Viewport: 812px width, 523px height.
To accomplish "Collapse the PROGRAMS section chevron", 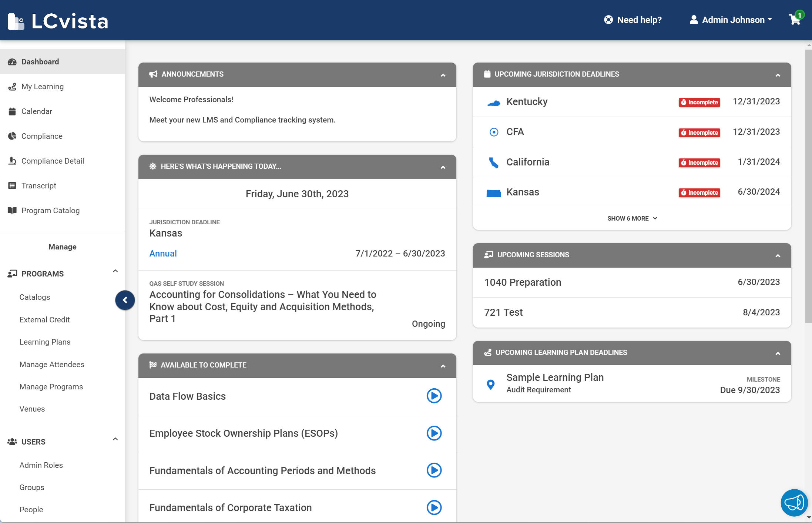I will (115, 271).
